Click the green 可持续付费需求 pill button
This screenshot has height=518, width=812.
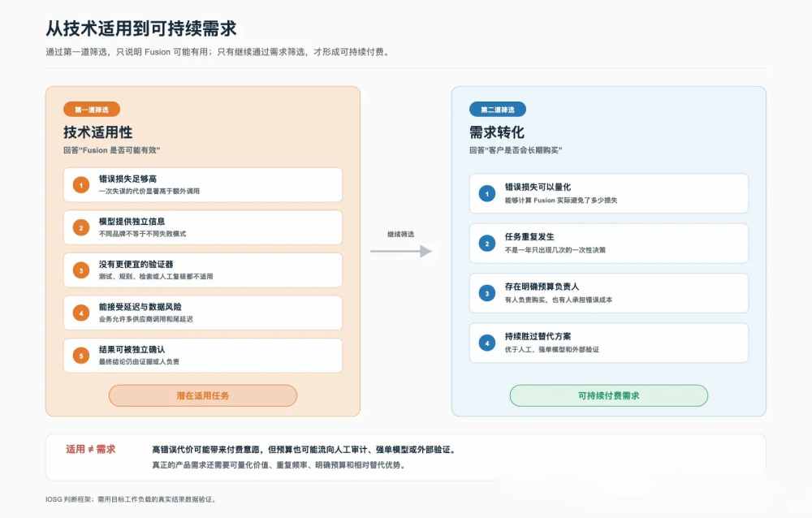(x=608, y=395)
